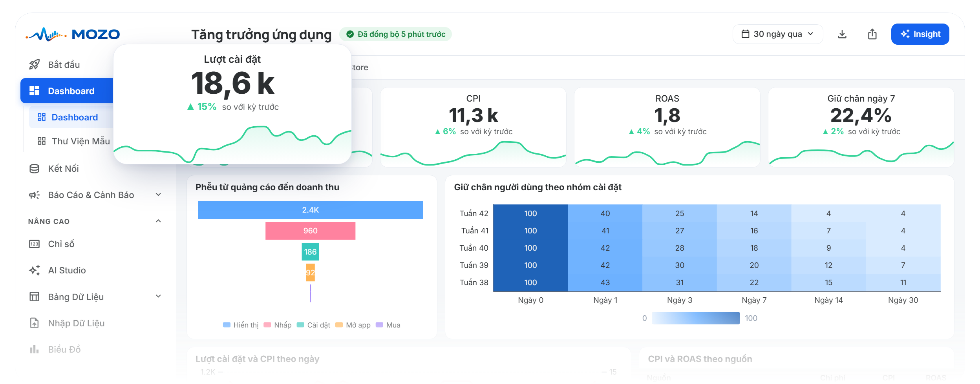Click the Tuần 41 row label

[x=475, y=231]
